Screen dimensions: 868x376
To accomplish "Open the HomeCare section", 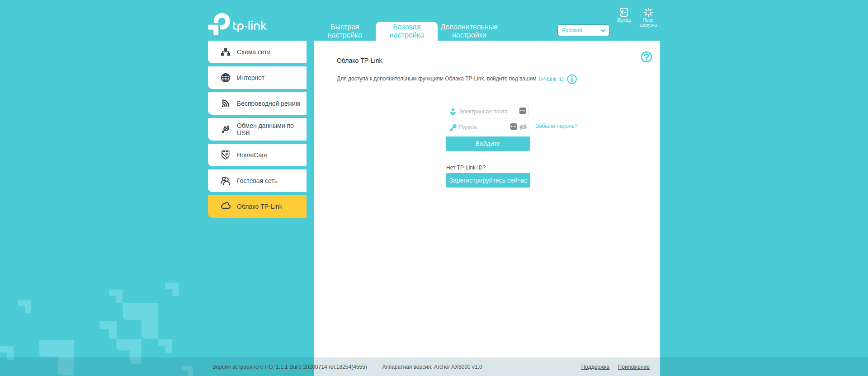I will coord(257,155).
